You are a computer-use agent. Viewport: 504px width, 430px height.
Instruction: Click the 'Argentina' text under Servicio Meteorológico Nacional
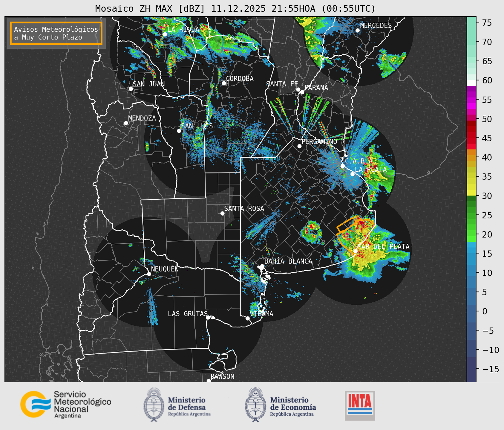tap(68, 416)
